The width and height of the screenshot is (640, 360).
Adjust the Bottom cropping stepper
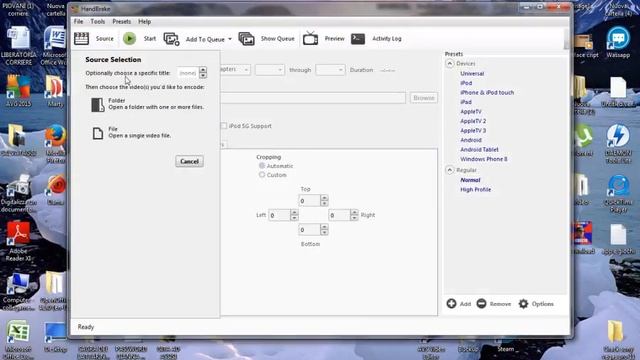324,230
